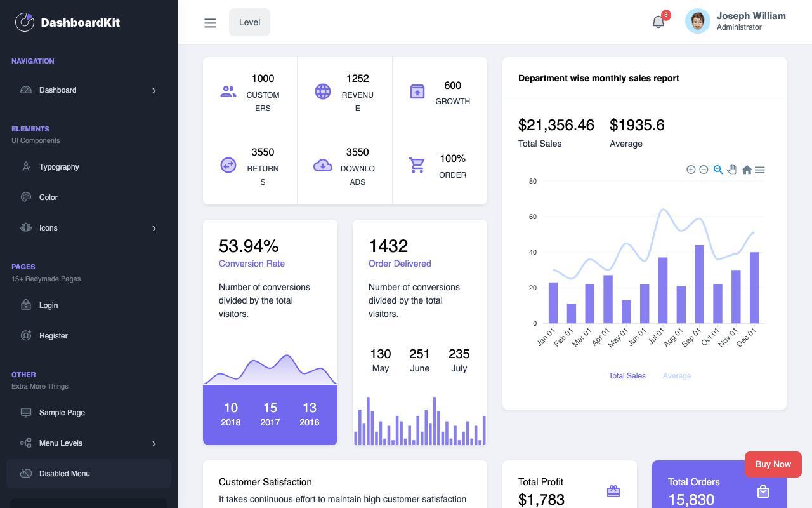Screen dimensions: 812x508
Task: Reset chart zoom with home icon
Action: (x=747, y=170)
